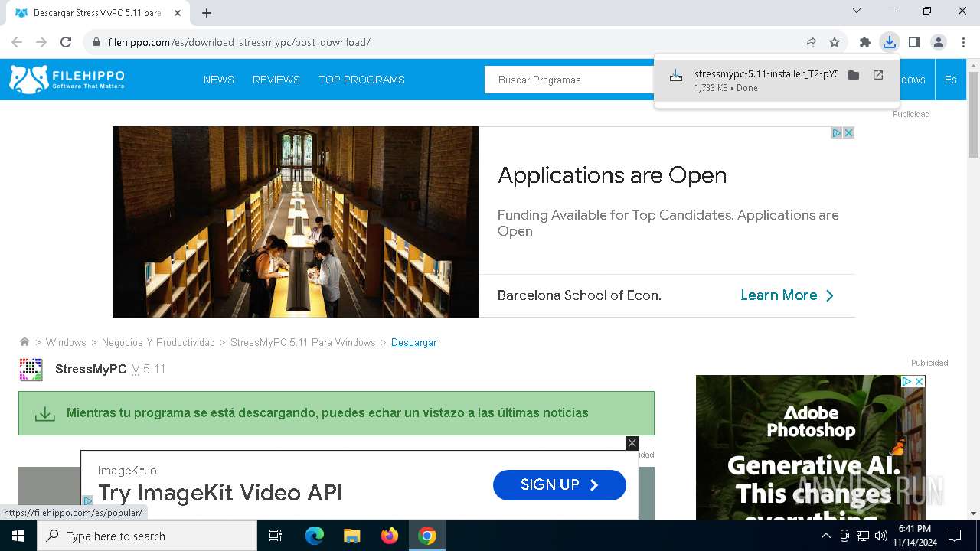Screen dimensions: 980x551
Task: Toggle the browser side panel icon
Action: (914, 42)
